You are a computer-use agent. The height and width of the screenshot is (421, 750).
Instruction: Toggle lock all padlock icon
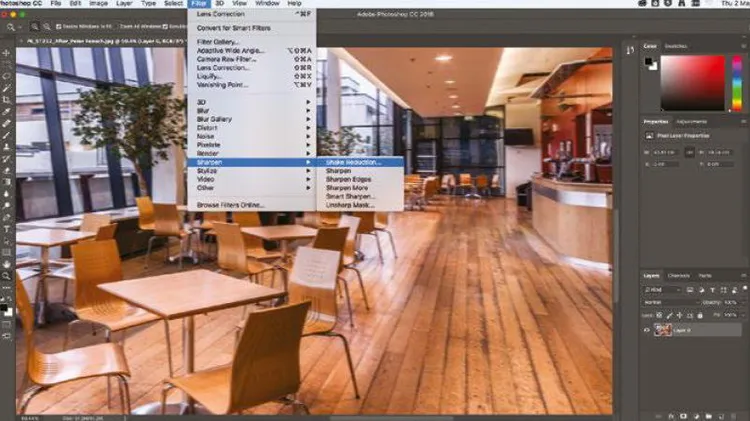pyautogui.click(x=700, y=315)
